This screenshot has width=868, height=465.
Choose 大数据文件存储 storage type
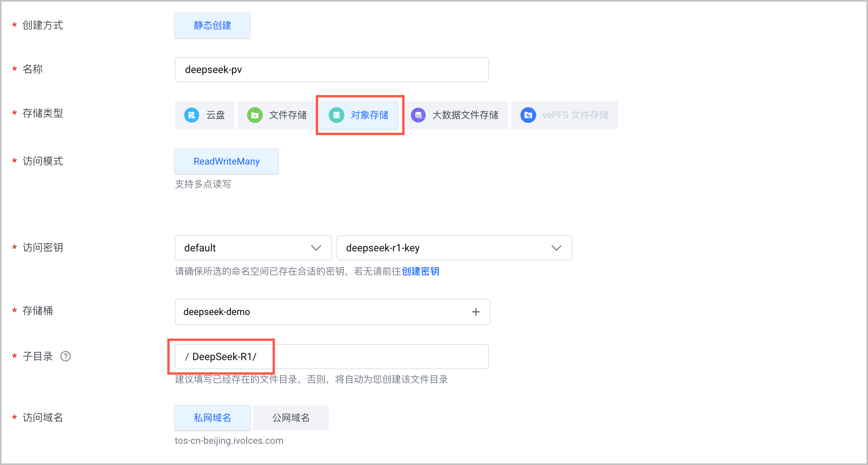coord(465,115)
